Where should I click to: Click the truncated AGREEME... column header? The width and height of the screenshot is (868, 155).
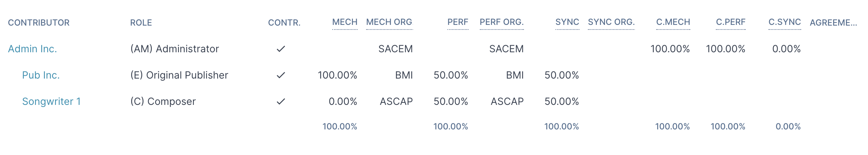coord(834,23)
